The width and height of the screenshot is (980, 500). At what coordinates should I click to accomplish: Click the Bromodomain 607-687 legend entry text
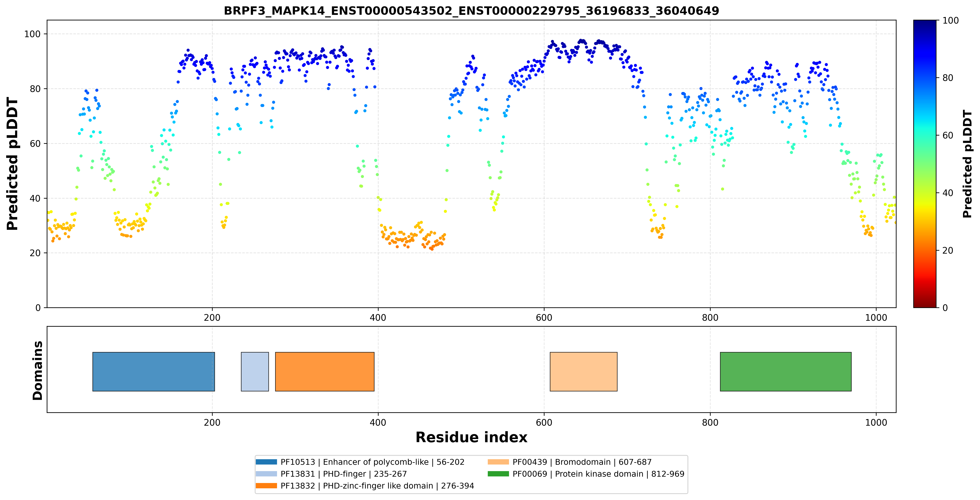coord(582,462)
